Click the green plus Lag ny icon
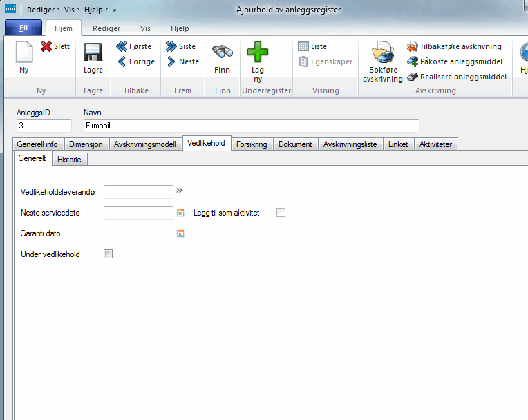The width and height of the screenshot is (528, 420). (257, 53)
